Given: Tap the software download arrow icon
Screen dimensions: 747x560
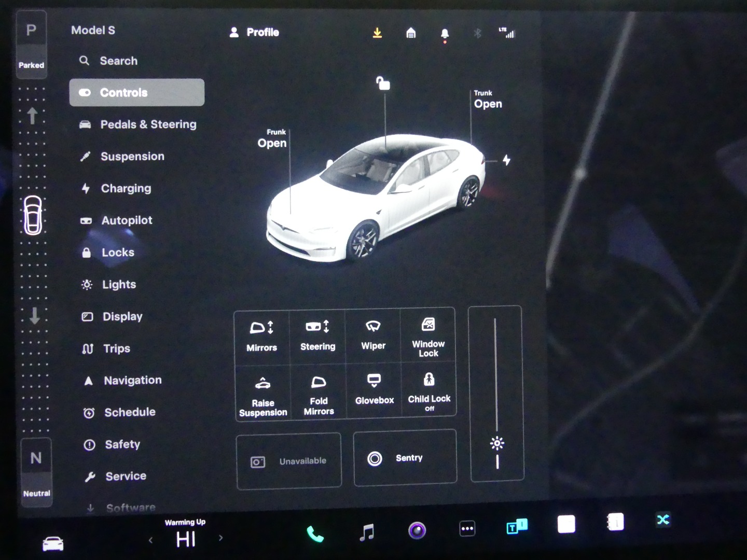Looking at the screenshot, I should click(377, 33).
